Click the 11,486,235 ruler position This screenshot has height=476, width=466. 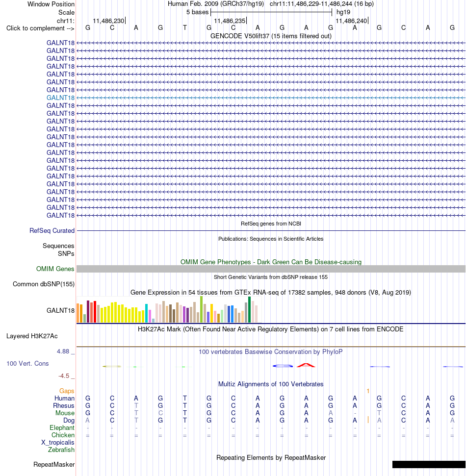(x=230, y=21)
